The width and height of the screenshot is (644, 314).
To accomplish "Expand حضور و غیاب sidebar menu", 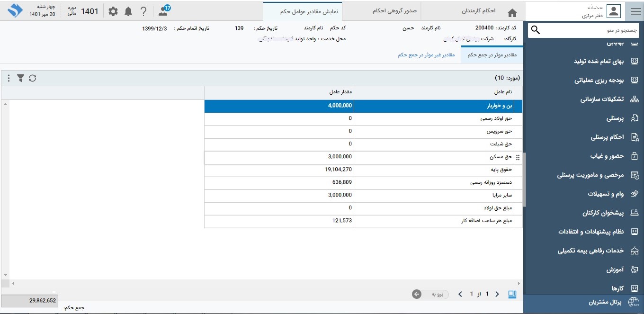I will (x=607, y=156).
